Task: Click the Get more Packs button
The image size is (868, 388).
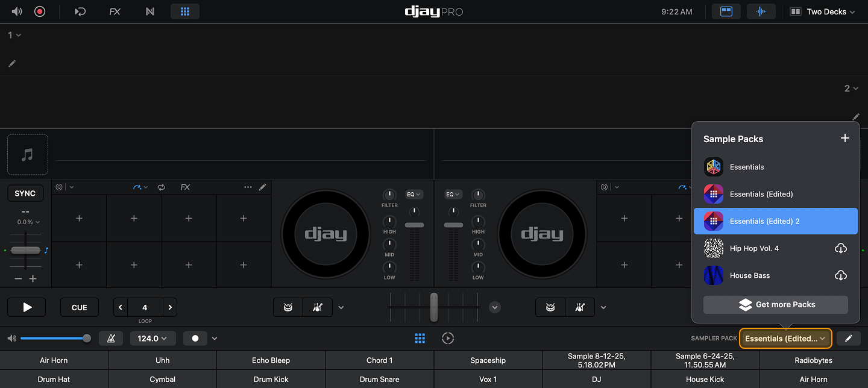Action: point(775,305)
